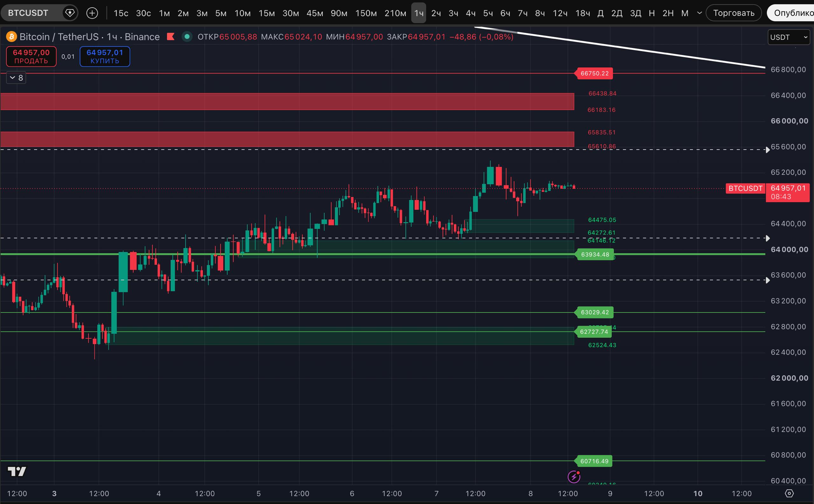Switch to the 15с timeframe

point(121,13)
